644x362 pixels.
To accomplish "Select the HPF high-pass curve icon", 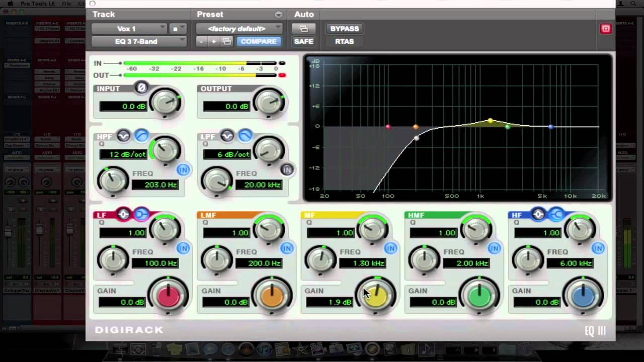I will coord(141,136).
